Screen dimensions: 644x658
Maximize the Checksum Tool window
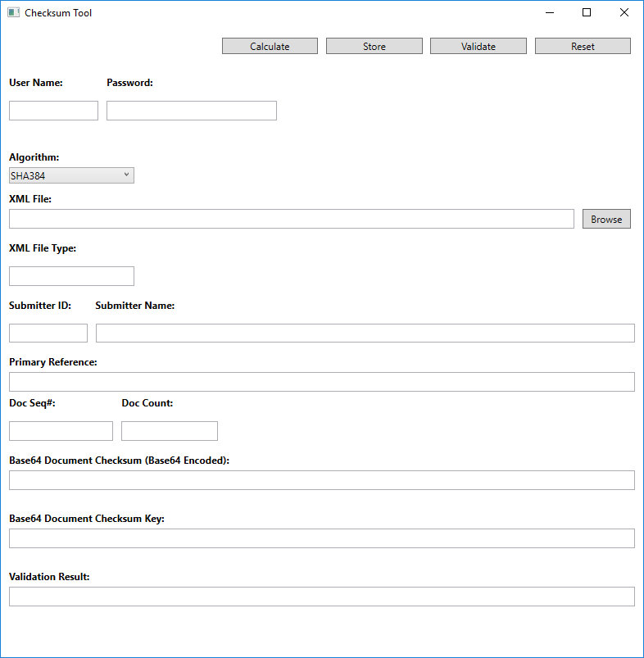(587, 12)
